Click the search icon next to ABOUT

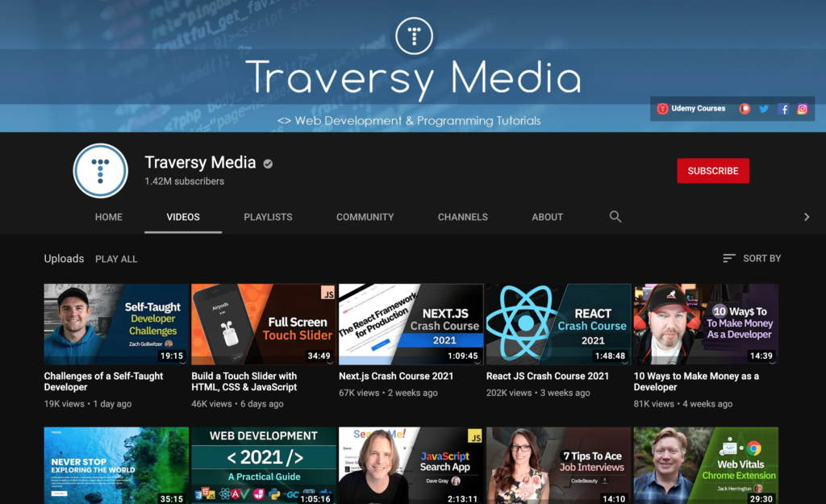615,217
